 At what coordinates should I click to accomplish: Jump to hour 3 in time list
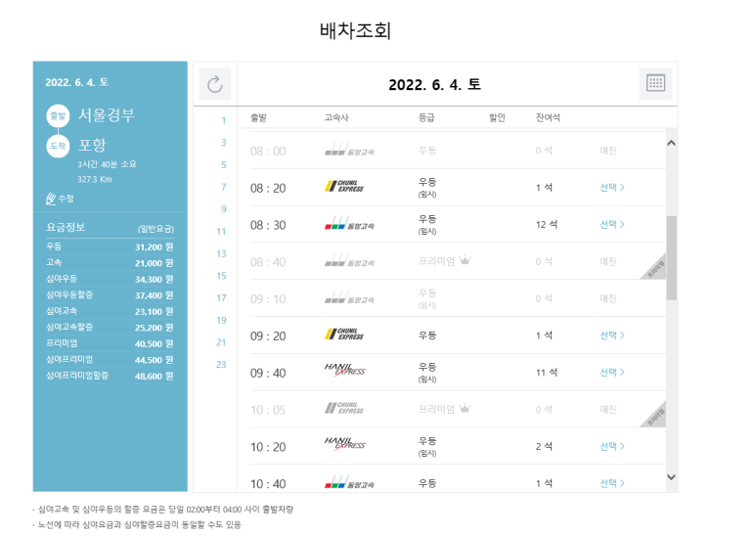pos(223,143)
